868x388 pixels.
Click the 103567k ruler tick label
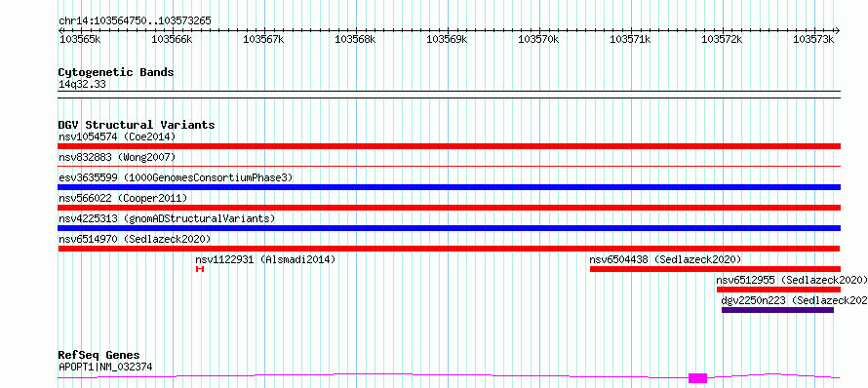click(x=263, y=39)
